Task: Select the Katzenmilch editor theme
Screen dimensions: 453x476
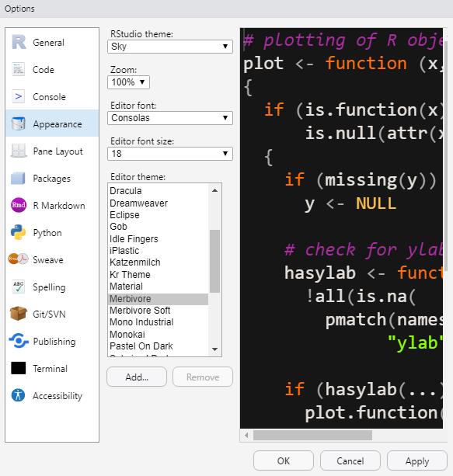Action: 158,262
